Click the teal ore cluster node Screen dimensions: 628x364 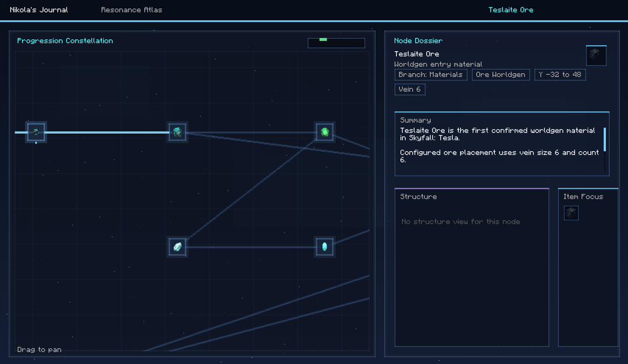177,132
